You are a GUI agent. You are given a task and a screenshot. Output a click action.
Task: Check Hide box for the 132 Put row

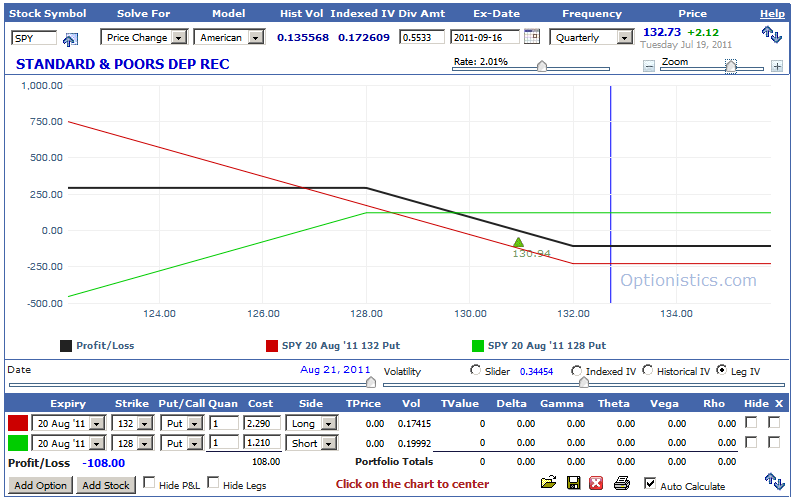(x=751, y=422)
